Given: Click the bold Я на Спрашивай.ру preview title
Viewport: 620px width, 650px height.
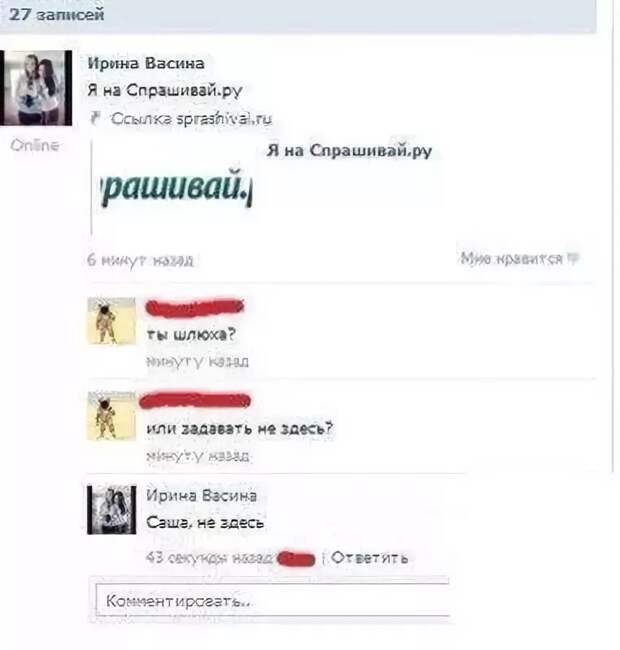Looking at the screenshot, I should (x=349, y=150).
